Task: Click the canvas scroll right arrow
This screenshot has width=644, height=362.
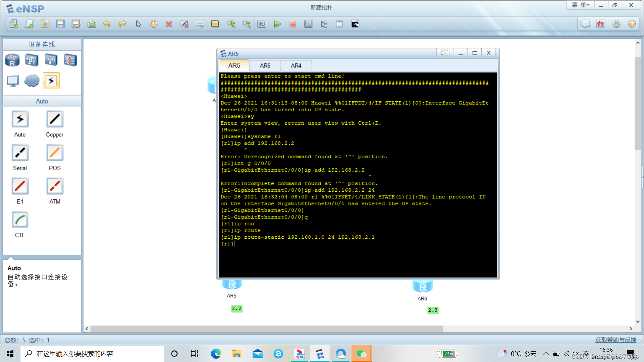Action: 631,329
